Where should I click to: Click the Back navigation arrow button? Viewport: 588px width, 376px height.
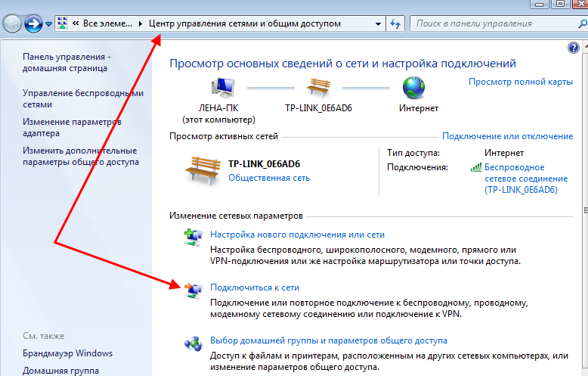[x=12, y=24]
